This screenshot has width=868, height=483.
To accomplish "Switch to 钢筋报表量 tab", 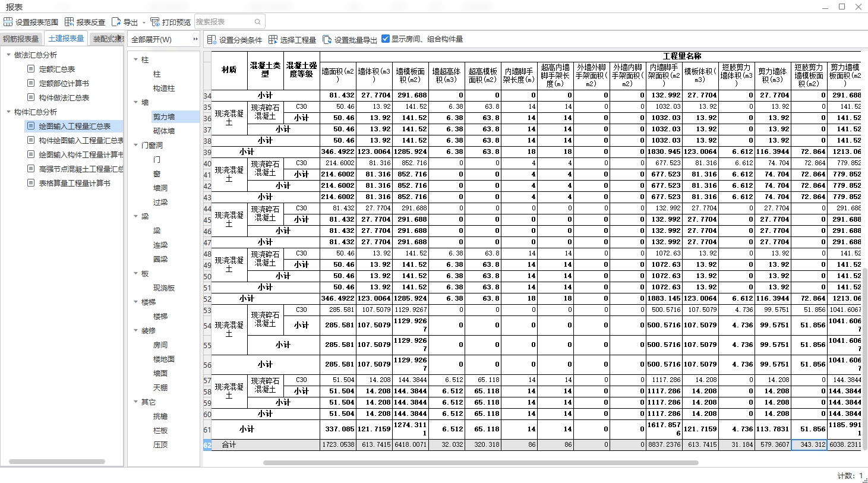I will pos(21,39).
